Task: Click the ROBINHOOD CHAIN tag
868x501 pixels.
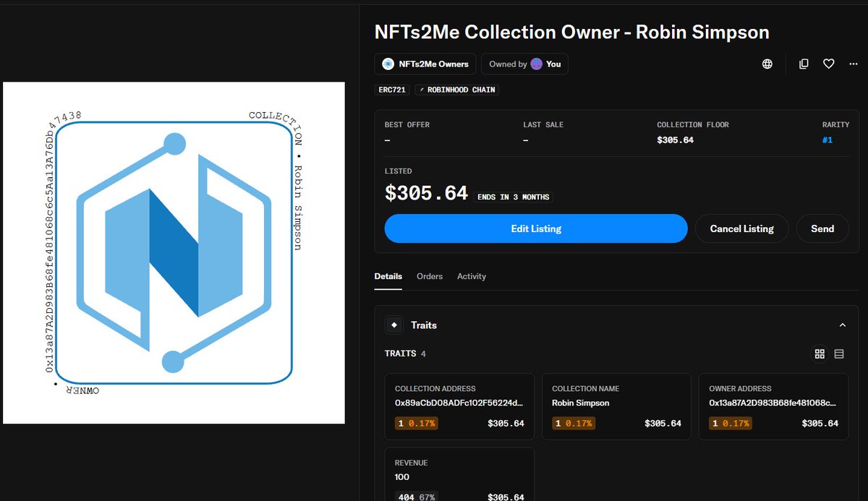Action: click(457, 90)
